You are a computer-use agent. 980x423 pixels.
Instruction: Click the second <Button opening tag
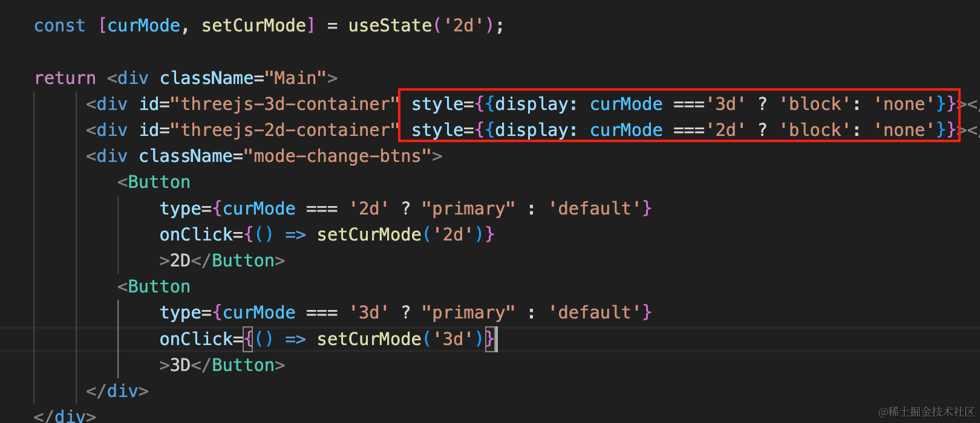pos(154,286)
